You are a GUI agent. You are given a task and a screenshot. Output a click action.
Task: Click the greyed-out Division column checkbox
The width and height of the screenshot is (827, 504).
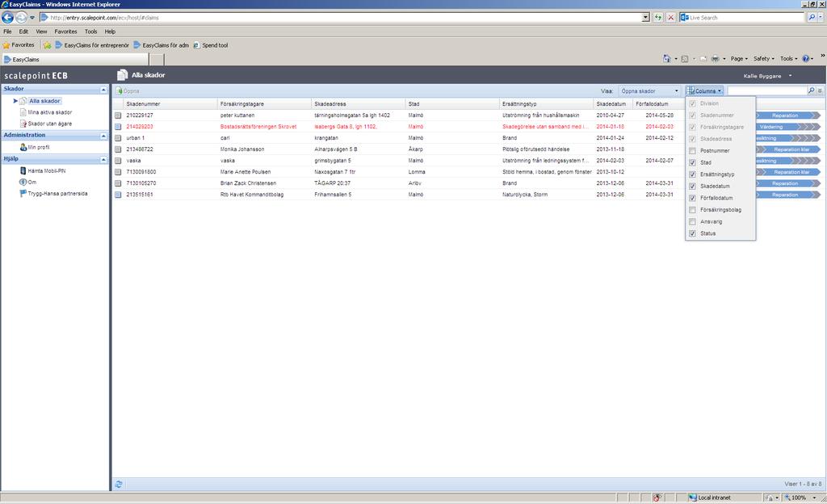pos(692,104)
